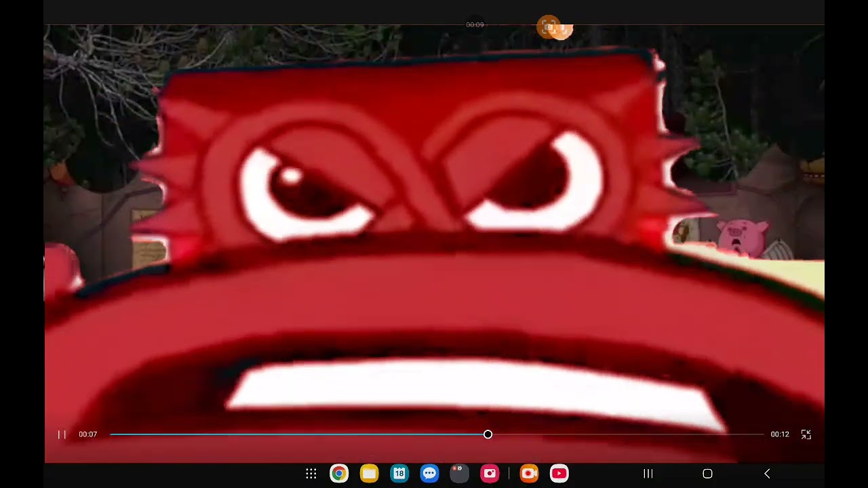Go to home screen via square button
This screenshot has width=868, height=488.
707,474
